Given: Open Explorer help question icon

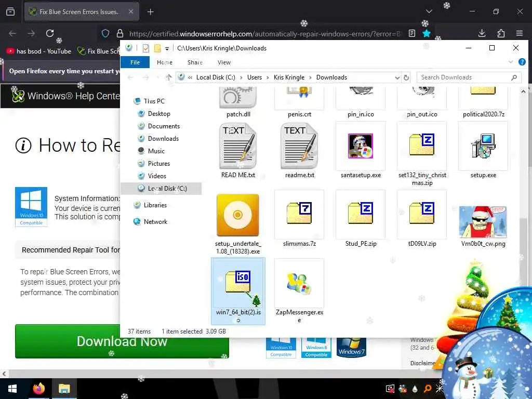Looking at the screenshot, I should click(x=522, y=62).
